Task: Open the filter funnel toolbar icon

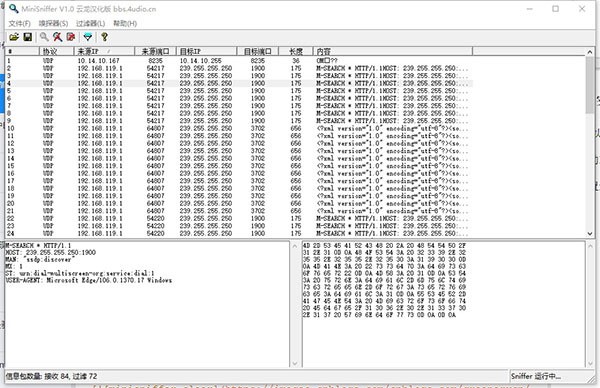Action: click(88, 37)
